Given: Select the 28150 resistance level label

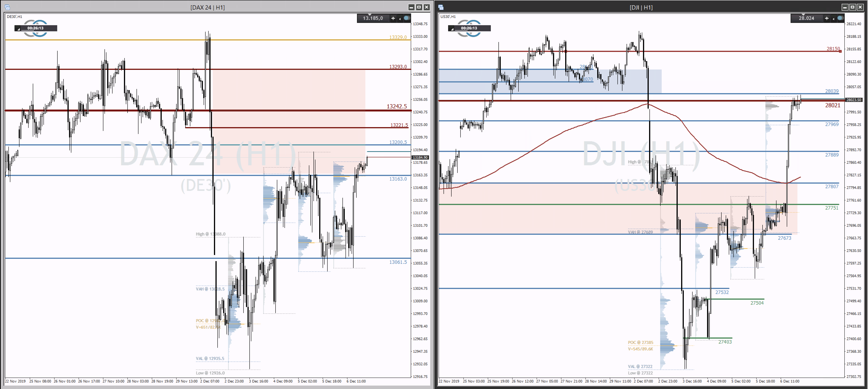Looking at the screenshot, I should (x=833, y=49).
